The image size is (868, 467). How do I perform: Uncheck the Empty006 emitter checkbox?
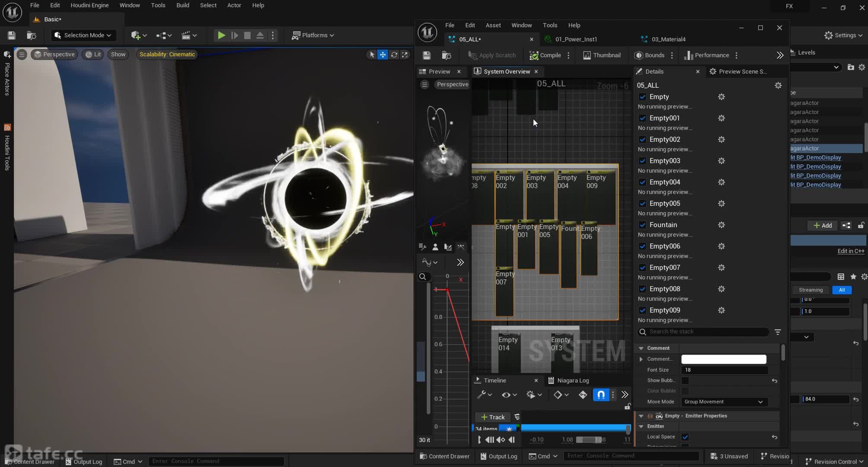[x=642, y=246]
